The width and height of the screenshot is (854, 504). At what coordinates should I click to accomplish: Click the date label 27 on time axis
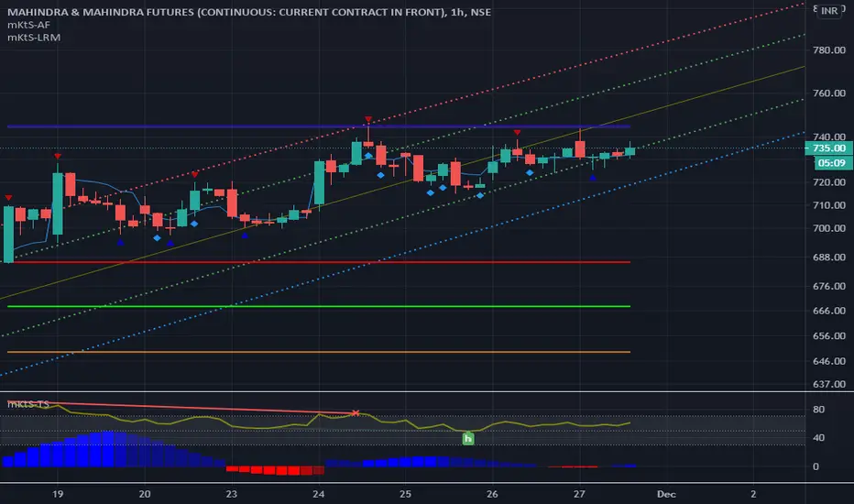tap(579, 494)
